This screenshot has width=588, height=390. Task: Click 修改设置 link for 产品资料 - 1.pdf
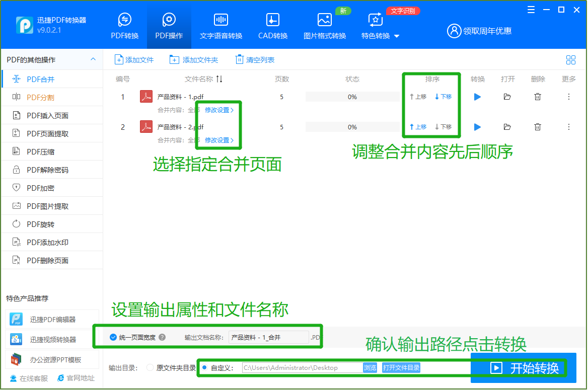pyautogui.click(x=219, y=110)
